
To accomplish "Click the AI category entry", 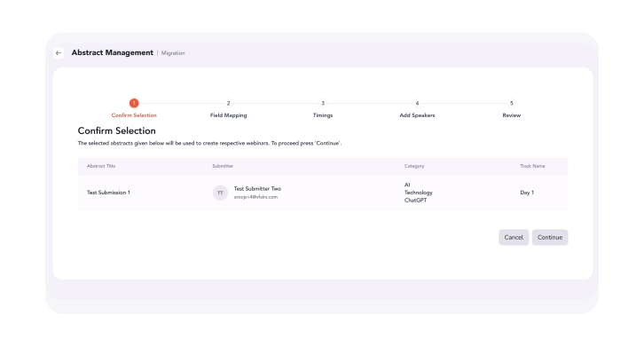I will pyautogui.click(x=407, y=185).
